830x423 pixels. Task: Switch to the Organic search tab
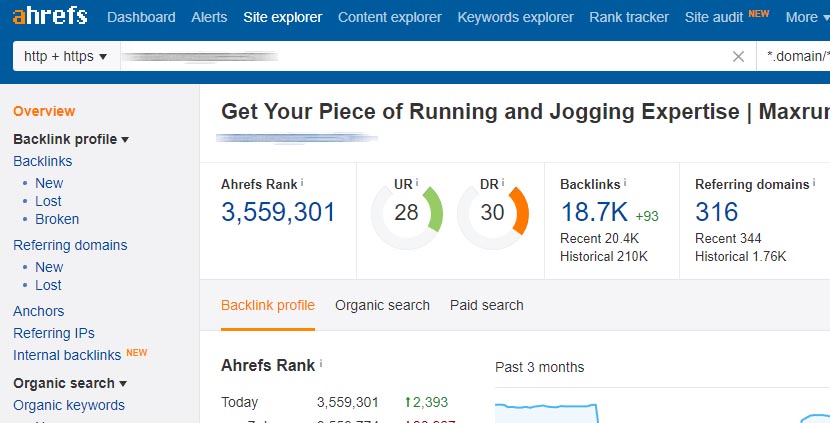pos(382,305)
